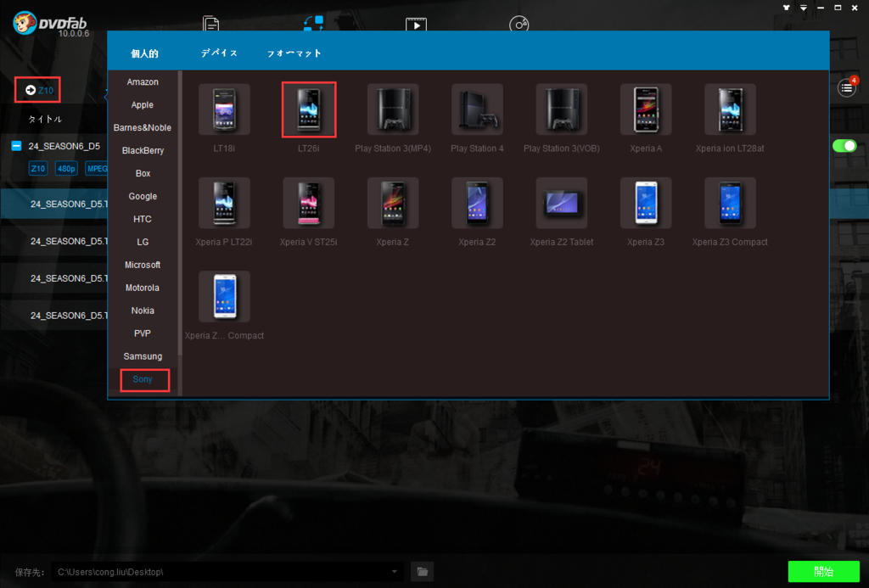Click the green 開始 start button
Screen dimensions: 869x588
[x=823, y=571]
